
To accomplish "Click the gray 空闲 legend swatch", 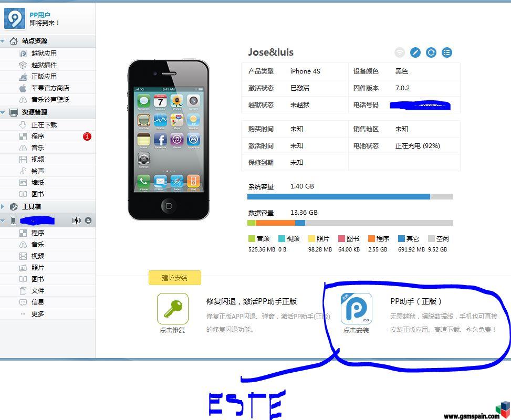I will click(431, 238).
